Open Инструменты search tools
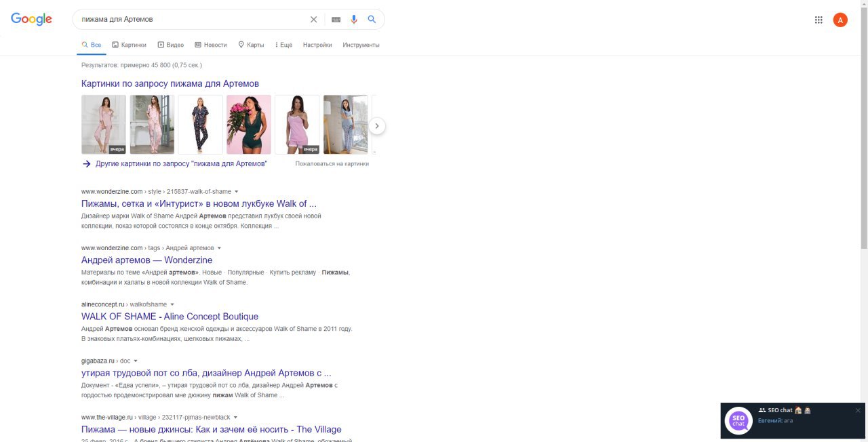The height and width of the screenshot is (442, 868). (x=361, y=45)
